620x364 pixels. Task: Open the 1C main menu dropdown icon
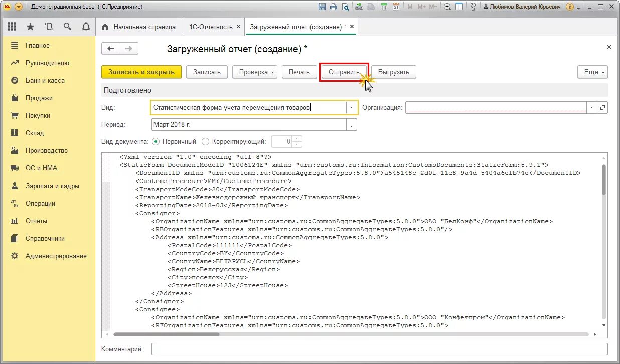pos(19,7)
